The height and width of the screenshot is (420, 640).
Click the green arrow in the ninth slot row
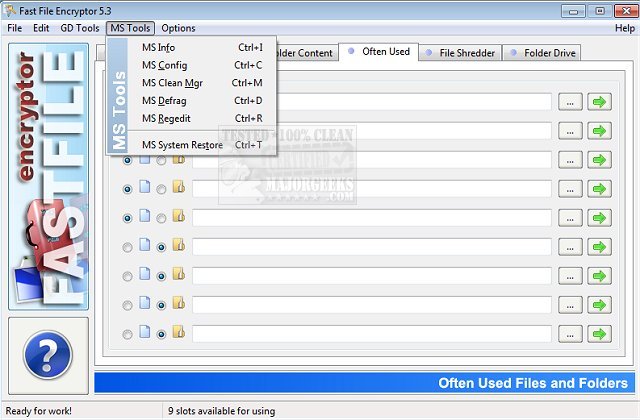tap(599, 334)
